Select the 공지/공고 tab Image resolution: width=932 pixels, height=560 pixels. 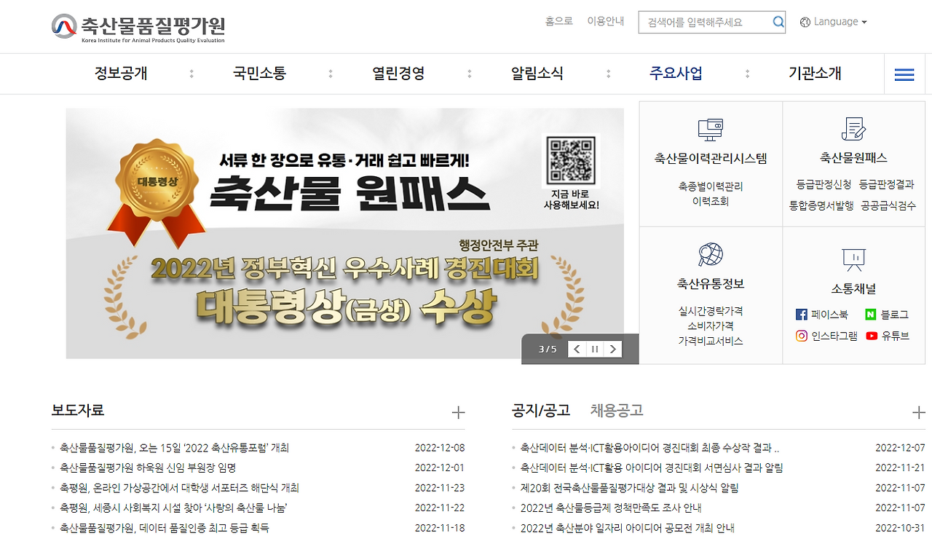[541, 411]
